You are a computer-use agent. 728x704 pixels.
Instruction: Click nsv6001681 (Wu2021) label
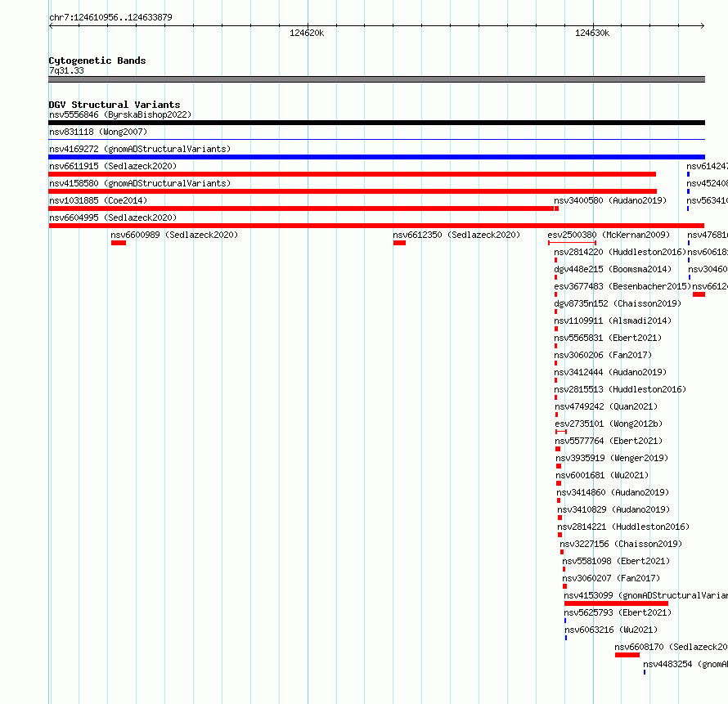[602, 475]
